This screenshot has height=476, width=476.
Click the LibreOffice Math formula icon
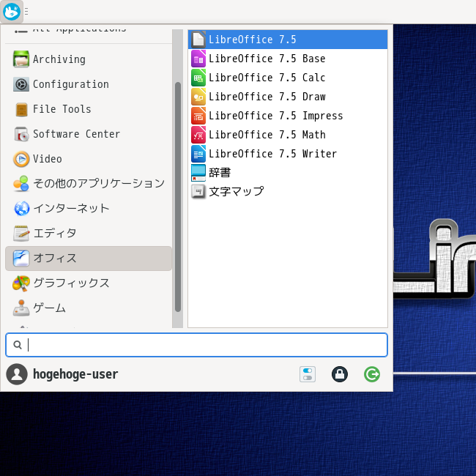tap(198, 135)
